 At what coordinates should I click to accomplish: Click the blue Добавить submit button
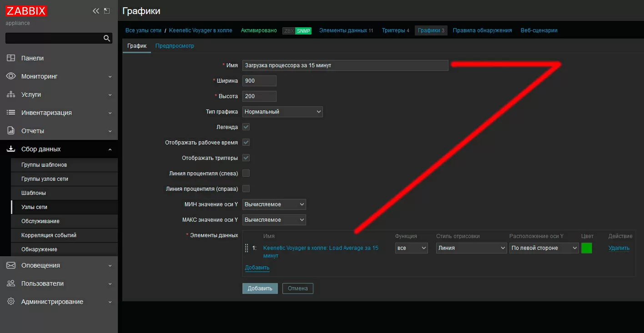260,288
